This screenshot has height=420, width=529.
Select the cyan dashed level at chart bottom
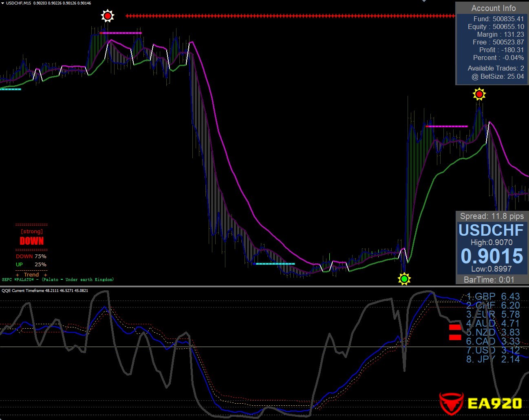click(x=275, y=264)
